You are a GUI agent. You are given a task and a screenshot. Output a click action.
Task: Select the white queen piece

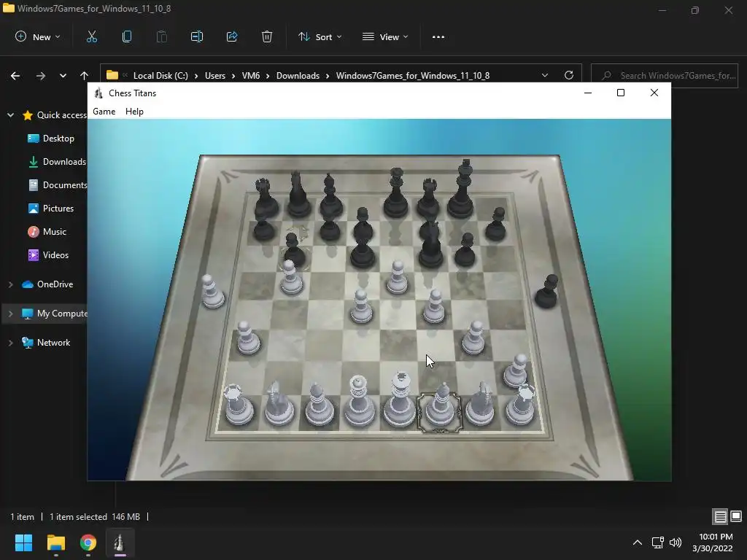coord(358,402)
